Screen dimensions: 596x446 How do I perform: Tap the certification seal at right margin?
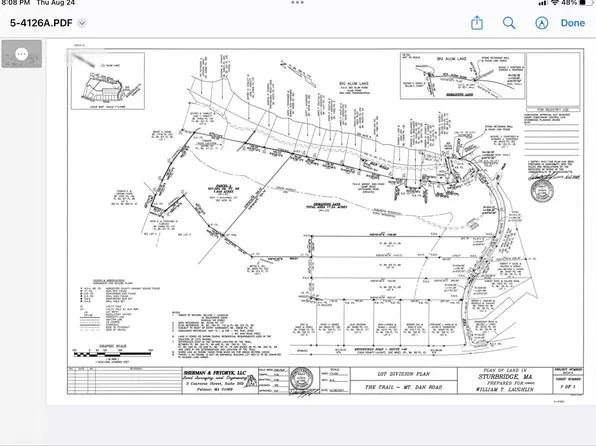[x=542, y=190]
